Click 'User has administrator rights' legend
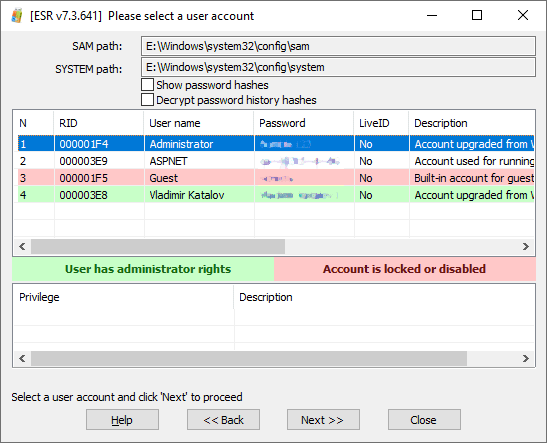547x443 pixels. [143, 269]
